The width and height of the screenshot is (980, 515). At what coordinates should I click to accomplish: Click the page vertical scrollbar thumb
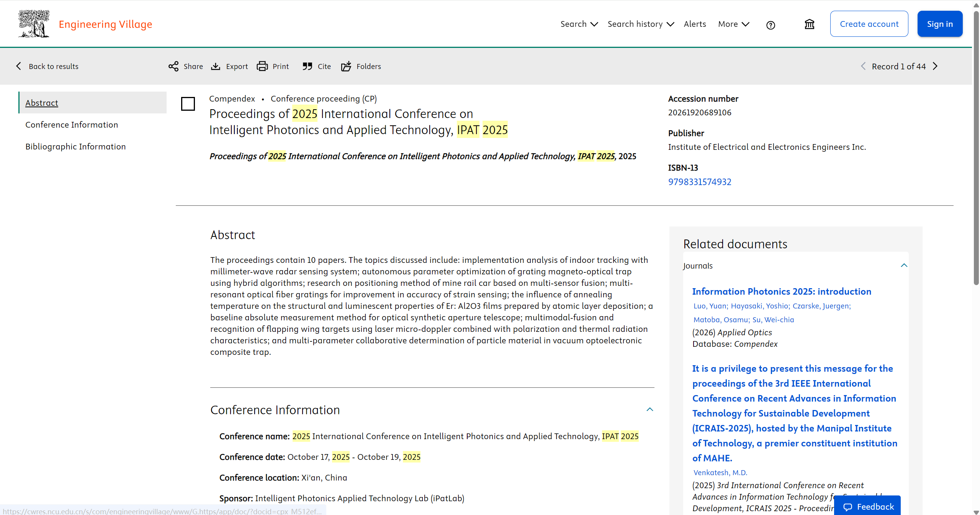click(x=976, y=148)
